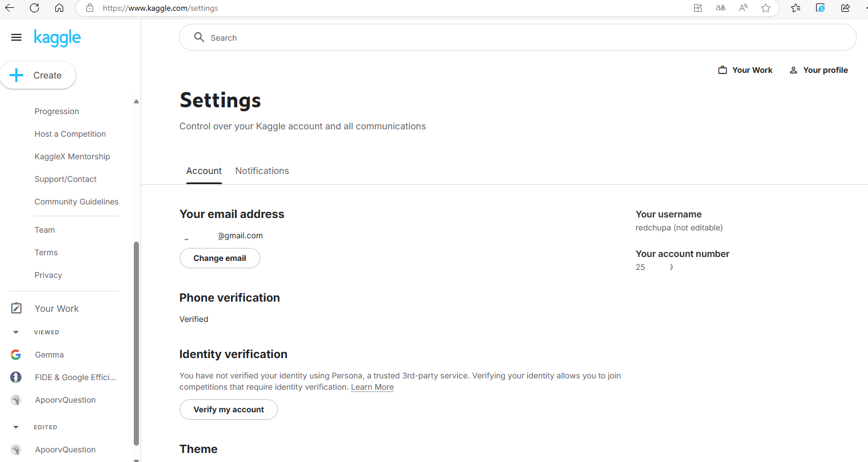
Task: Click the Gemma Google icon in sidebar
Action: 16,355
